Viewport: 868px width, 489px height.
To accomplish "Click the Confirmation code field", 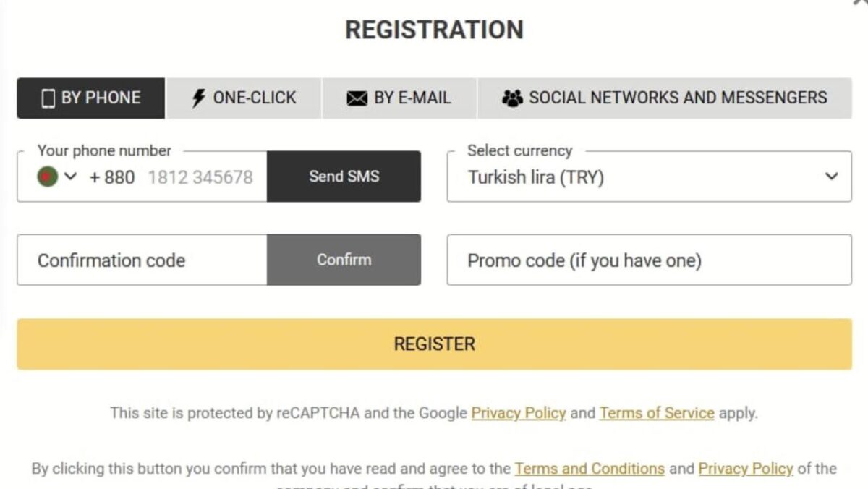I will [x=142, y=260].
